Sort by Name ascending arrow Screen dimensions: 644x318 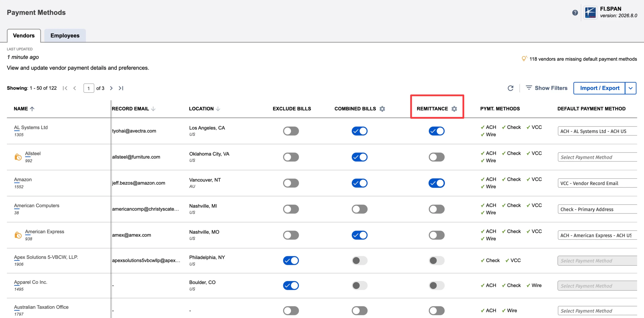[32, 109]
